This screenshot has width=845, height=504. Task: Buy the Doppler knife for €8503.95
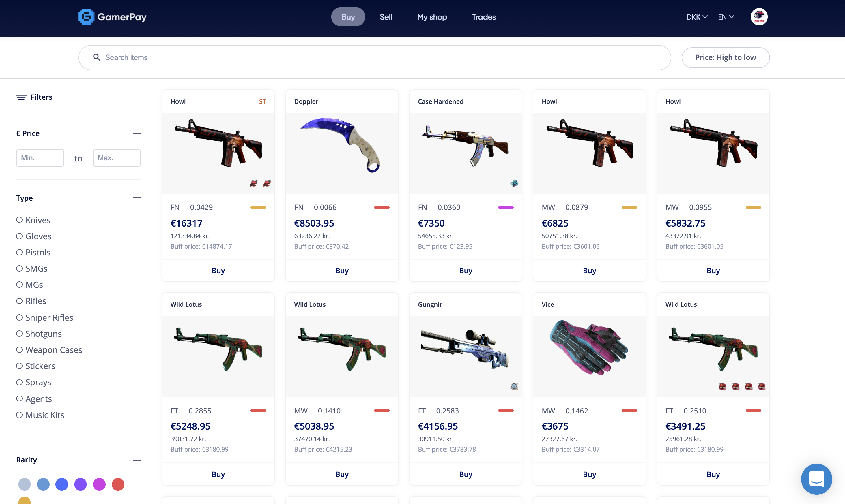(342, 271)
